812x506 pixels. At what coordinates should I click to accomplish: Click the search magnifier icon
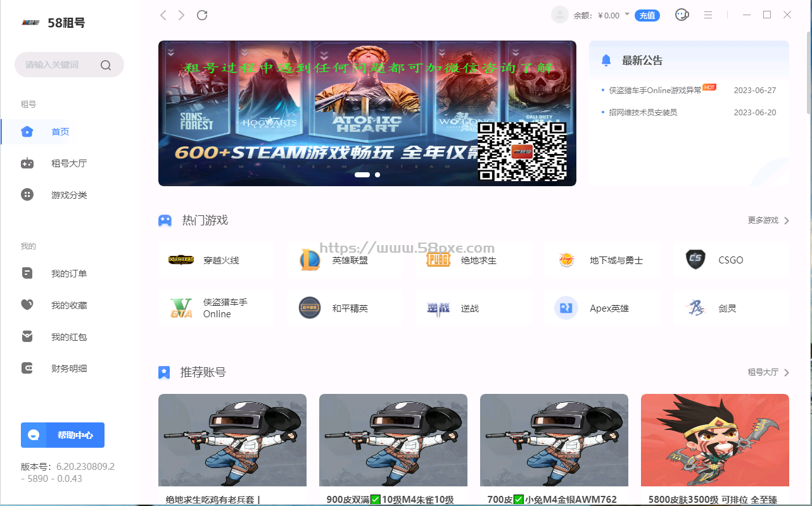[x=106, y=65]
